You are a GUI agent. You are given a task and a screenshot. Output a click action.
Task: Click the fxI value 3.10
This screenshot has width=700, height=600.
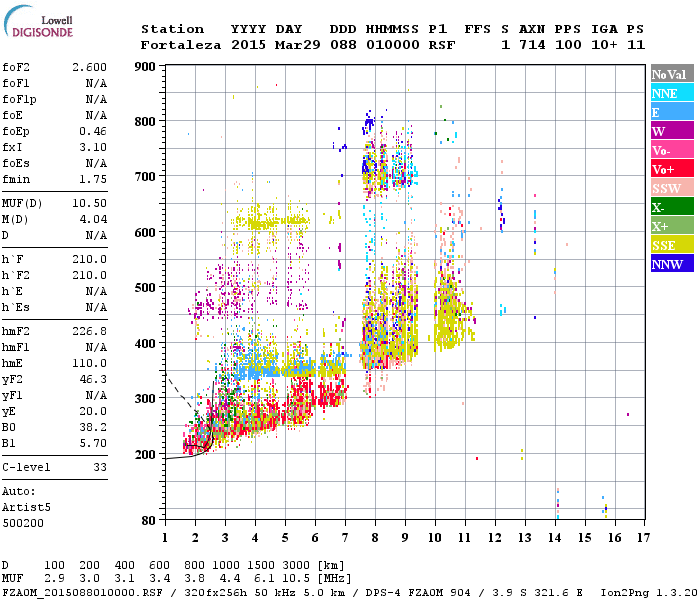93,147
